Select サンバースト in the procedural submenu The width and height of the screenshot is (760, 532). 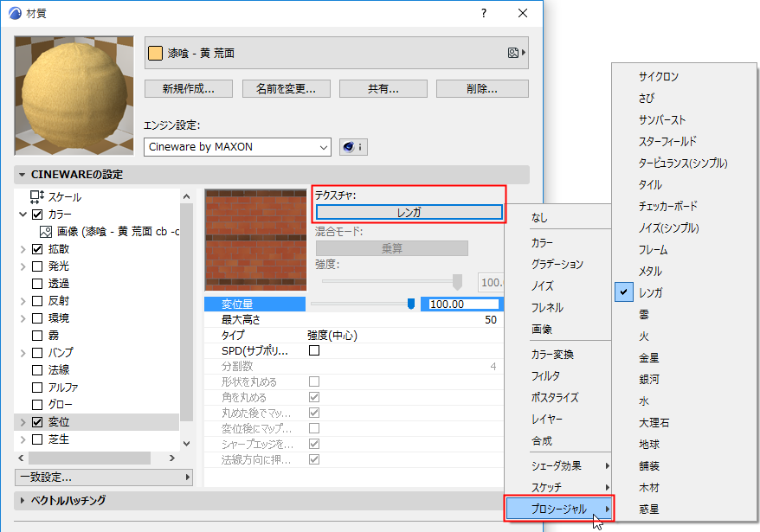pyautogui.click(x=685, y=119)
